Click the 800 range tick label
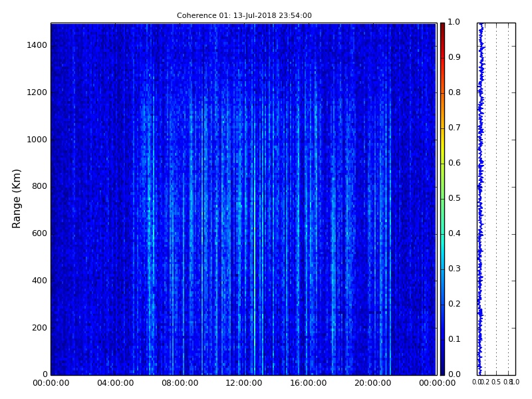 pos(39,186)
